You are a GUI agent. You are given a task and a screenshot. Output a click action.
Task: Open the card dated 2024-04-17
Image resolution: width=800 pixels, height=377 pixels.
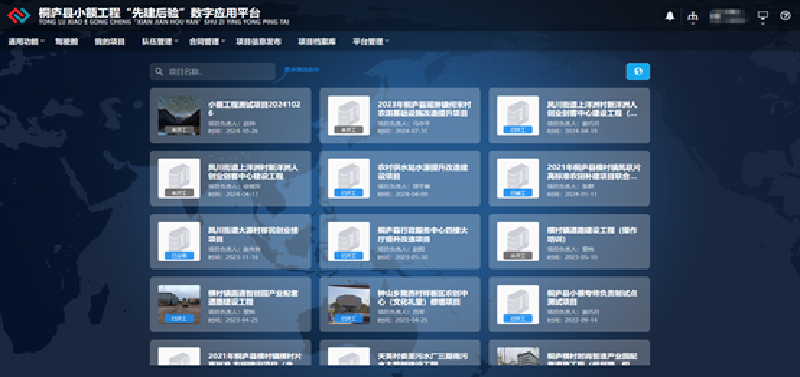click(230, 179)
